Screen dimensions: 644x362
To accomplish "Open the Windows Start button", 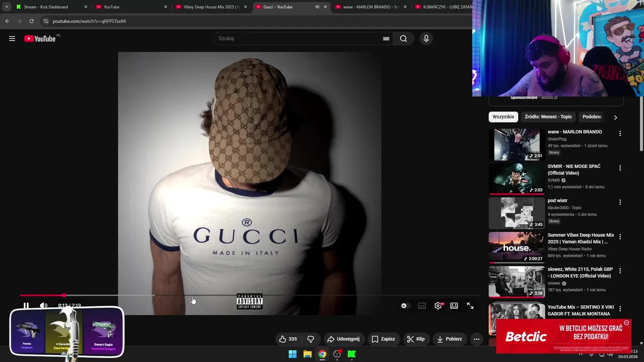I will tap(292, 354).
